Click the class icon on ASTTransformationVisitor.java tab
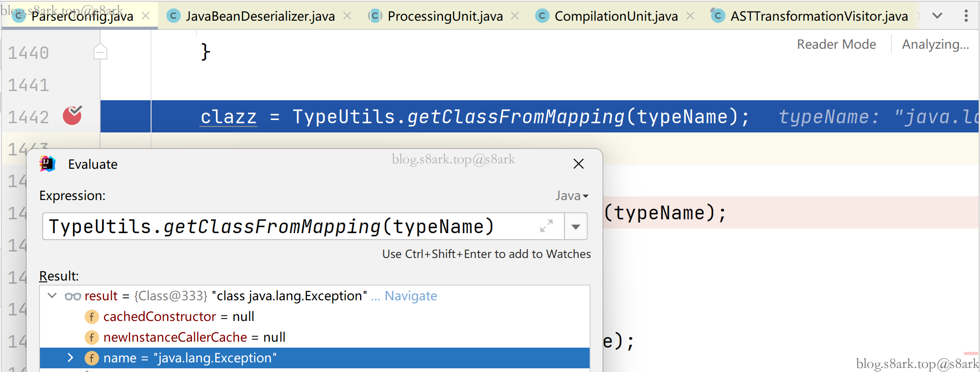The width and height of the screenshot is (980, 372). click(x=717, y=16)
